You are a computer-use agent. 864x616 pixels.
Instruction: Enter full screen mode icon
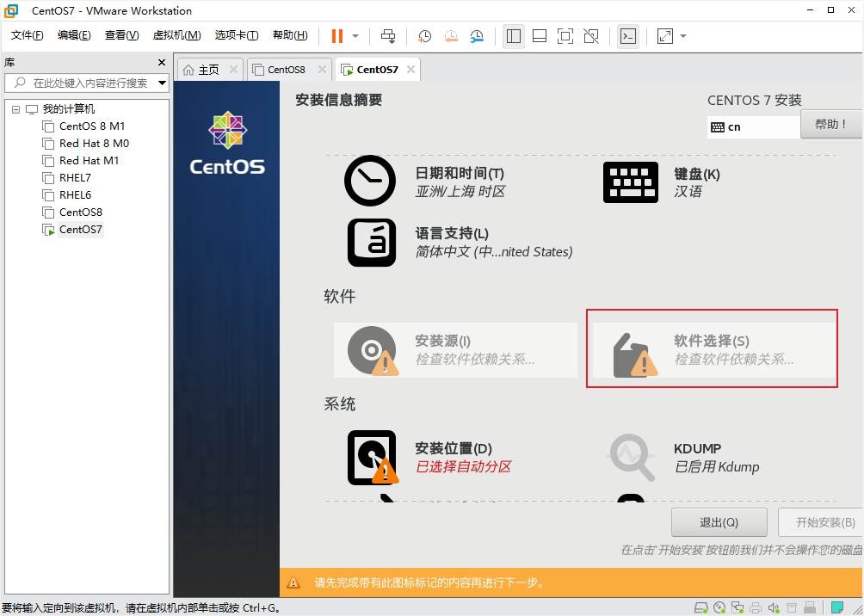[565, 36]
